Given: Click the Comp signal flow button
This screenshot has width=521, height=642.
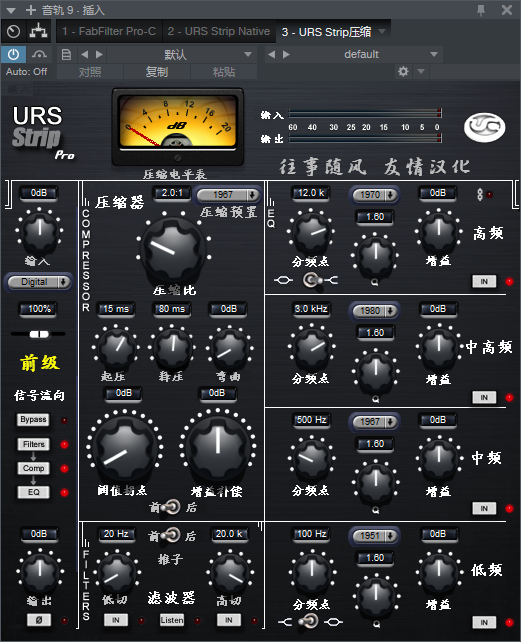Looking at the screenshot, I should coord(33,468).
